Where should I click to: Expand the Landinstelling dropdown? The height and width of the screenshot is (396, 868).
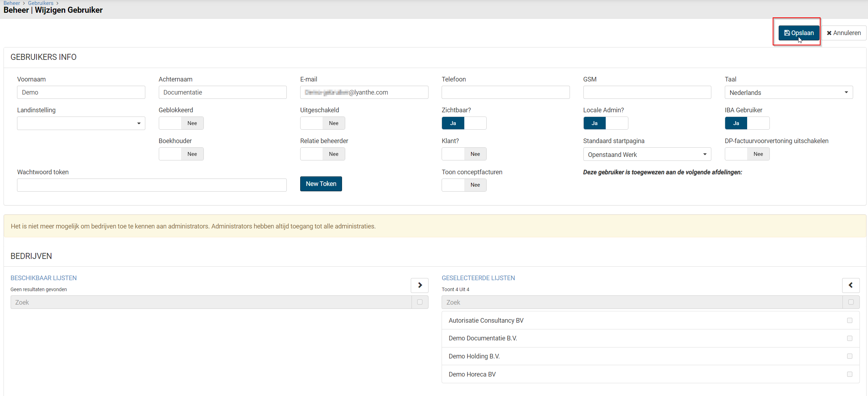coord(81,123)
